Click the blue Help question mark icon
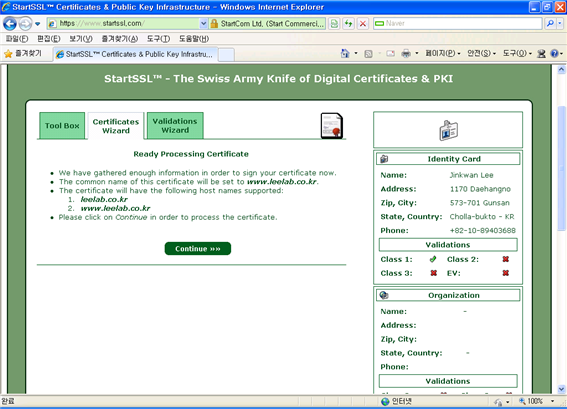 pyautogui.click(x=554, y=54)
